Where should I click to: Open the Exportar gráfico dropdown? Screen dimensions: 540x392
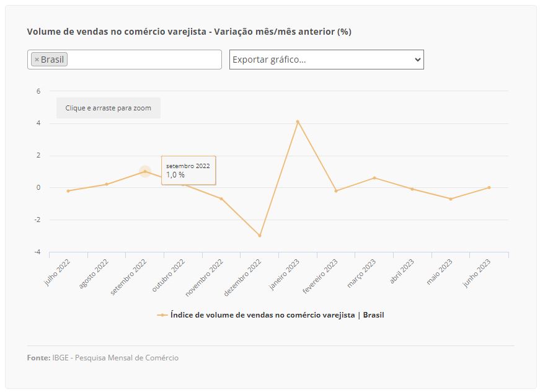tap(327, 60)
